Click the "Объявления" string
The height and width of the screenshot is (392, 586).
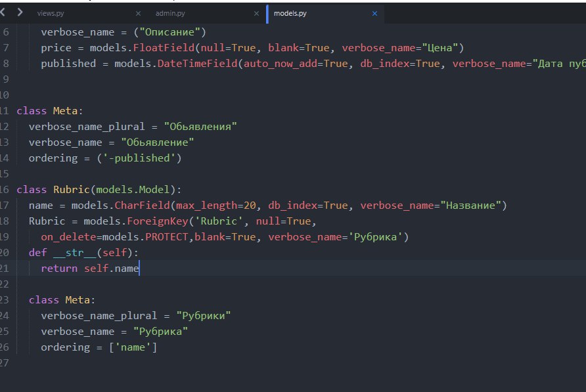click(200, 127)
